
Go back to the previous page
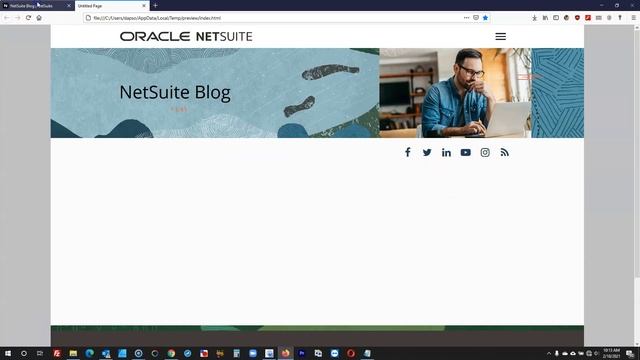pyautogui.click(x=7, y=18)
